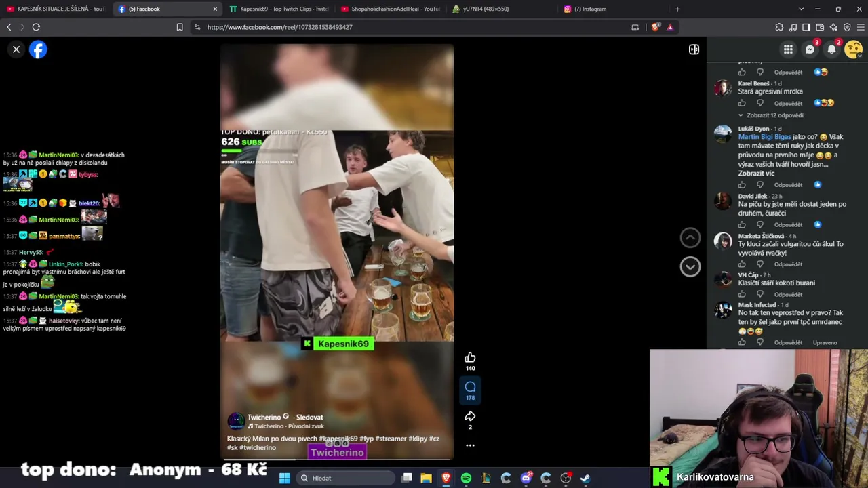Reply to Mask Infected's comment
Screen dimensions: 868x488
pyautogui.click(x=788, y=343)
